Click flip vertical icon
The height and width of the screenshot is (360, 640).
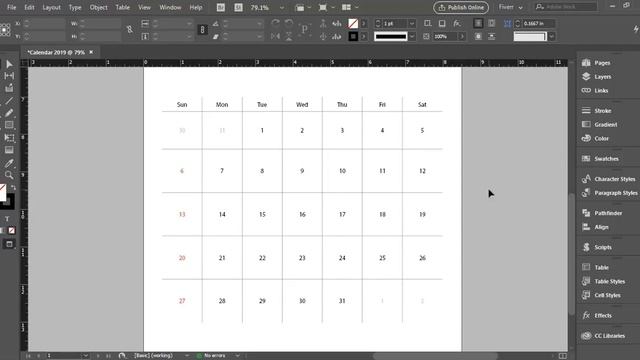pos(289,36)
